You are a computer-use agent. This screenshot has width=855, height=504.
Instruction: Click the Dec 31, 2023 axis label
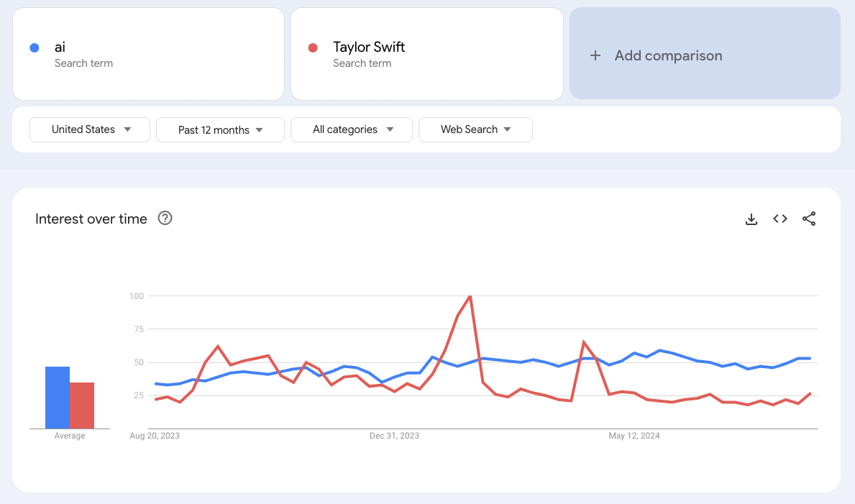(x=394, y=436)
